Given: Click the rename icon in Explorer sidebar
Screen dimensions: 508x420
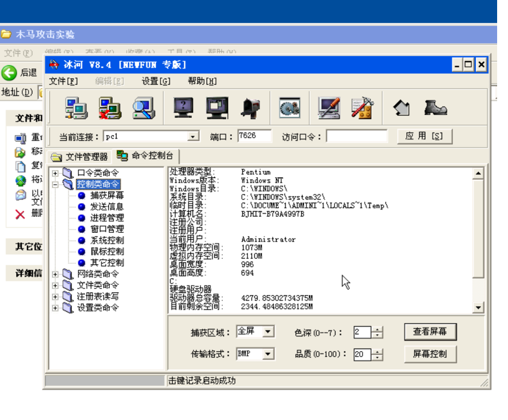Looking at the screenshot, I should pos(20,138).
